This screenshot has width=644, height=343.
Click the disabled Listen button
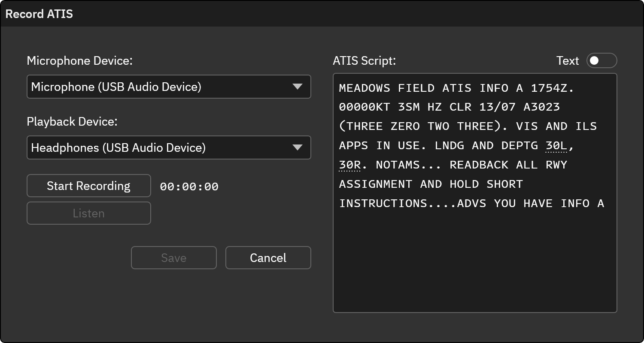point(89,213)
